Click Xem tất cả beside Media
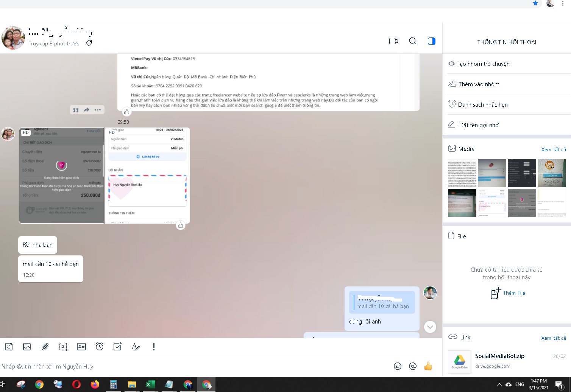The height and width of the screenshot is (392, 571). (554, 149)
